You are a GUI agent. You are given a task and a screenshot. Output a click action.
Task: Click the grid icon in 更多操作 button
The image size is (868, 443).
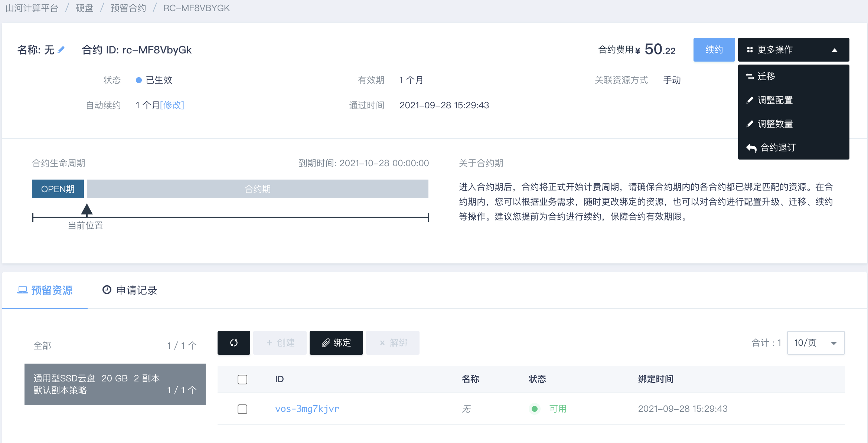(750, 50)
